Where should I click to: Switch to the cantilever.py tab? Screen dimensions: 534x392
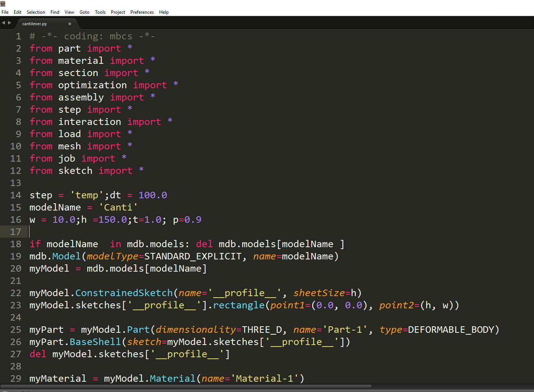pyautogui.click(x=34, y=24)
